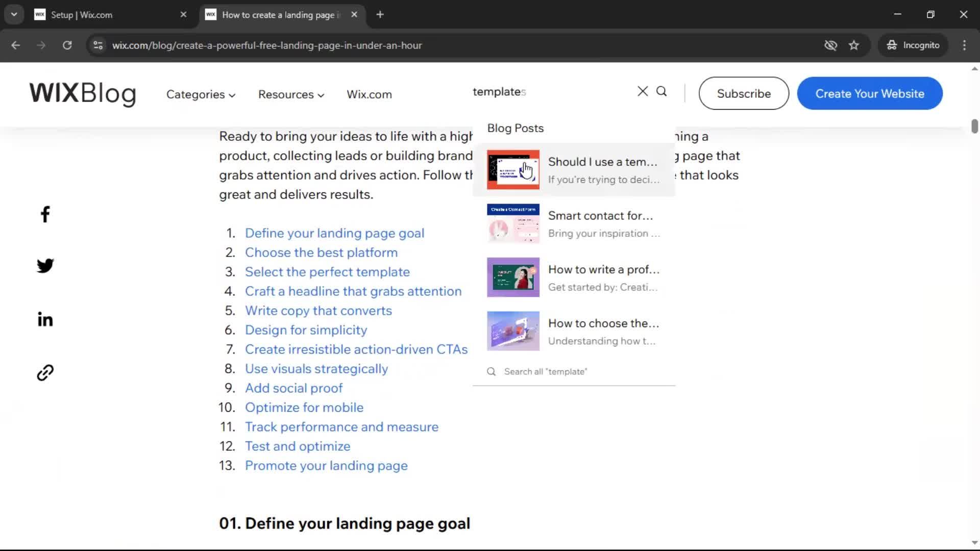Screen dimensions: 980x551
Task: Open site information icon in address bar
Action: pyautogui.click(x=98, y=45)
